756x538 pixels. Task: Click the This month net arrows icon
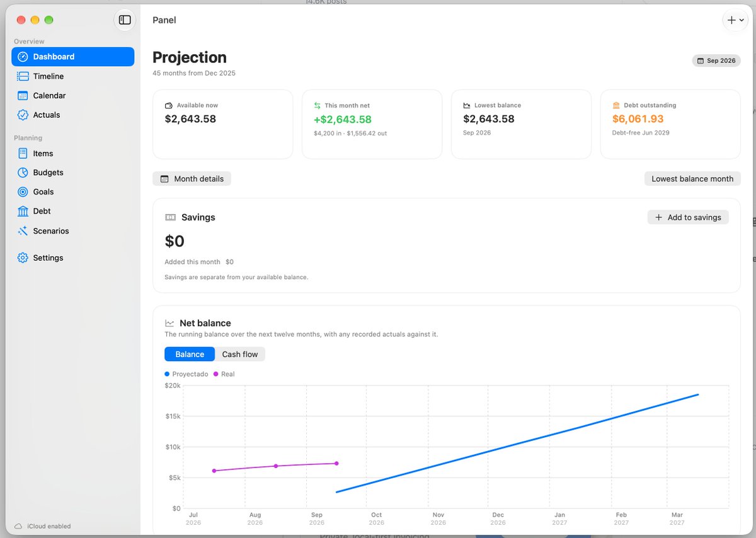[318, 106]
